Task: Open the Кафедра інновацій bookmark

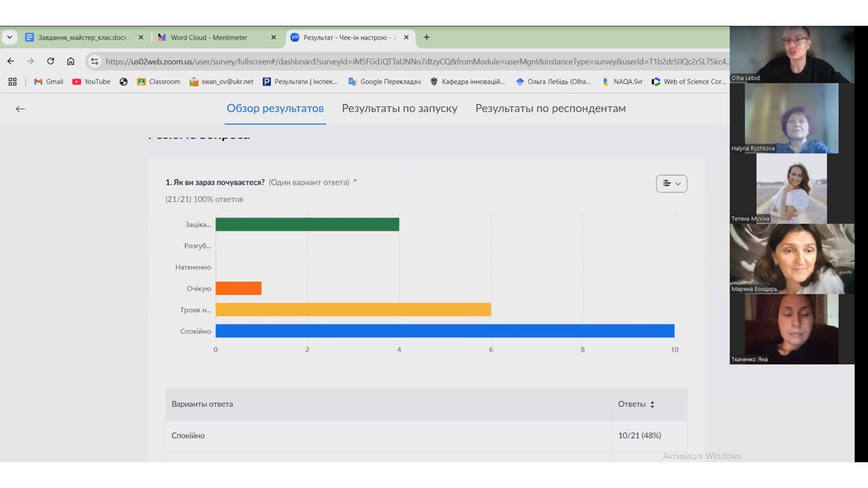Action: (x=467, y=81)
